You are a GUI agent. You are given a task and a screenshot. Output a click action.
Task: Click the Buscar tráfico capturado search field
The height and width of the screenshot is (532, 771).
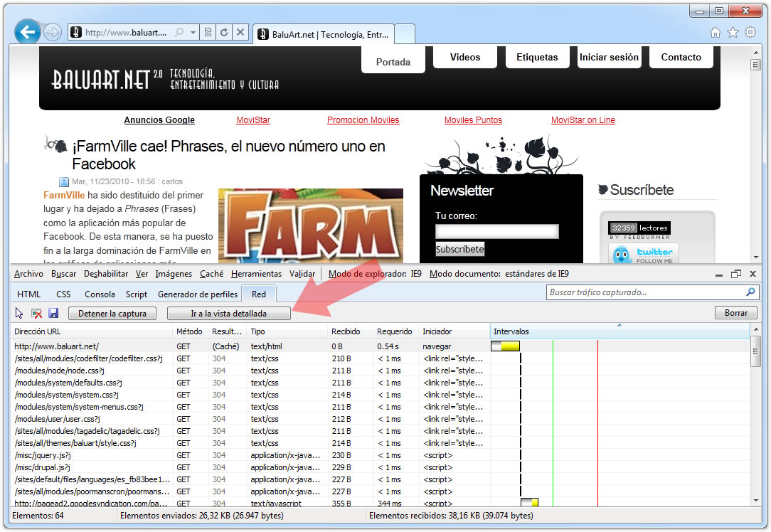tap(645, 292)
